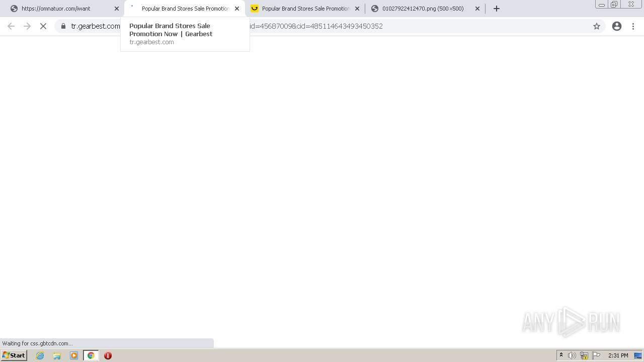The width and height of the screenshot is (644, 362).
Task: Open the Chrome profile menu
Action: tap(617, 26)
